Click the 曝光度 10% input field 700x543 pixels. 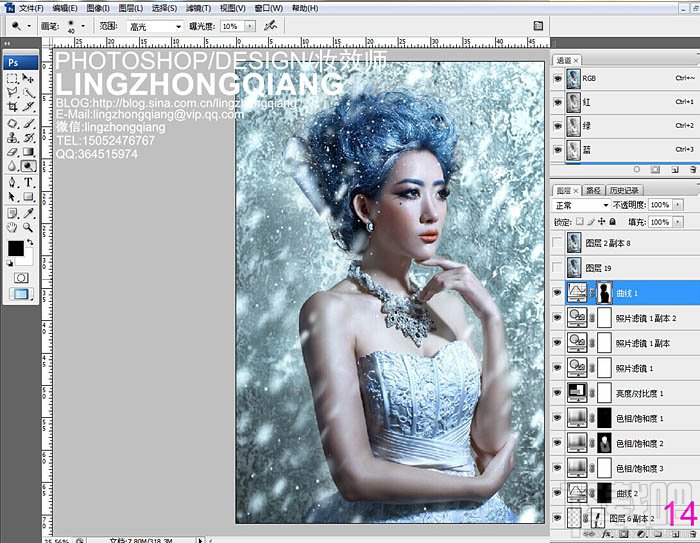[x=233, y=26]
